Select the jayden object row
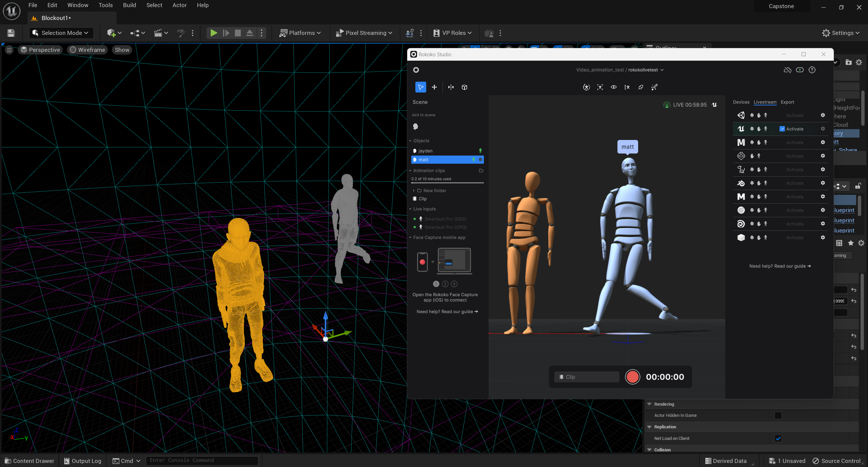Viewport: 868px width, 467px height. [447, 151]
